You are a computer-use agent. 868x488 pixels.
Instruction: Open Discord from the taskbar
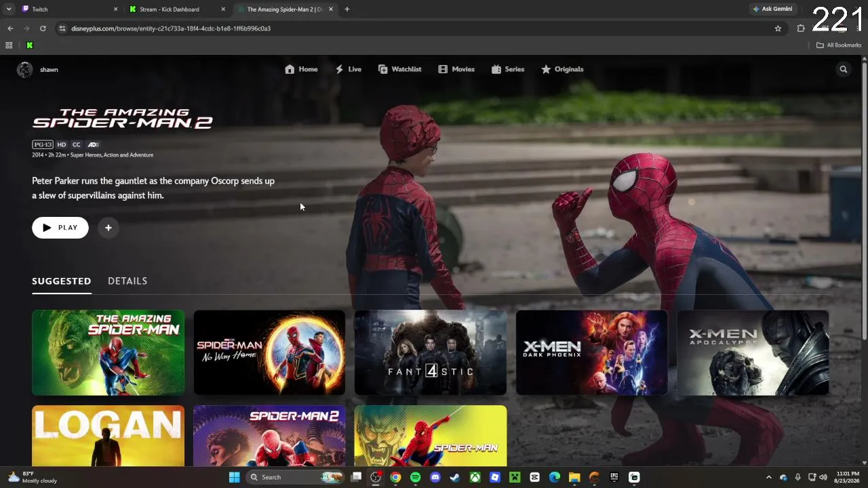pos(435,477)
